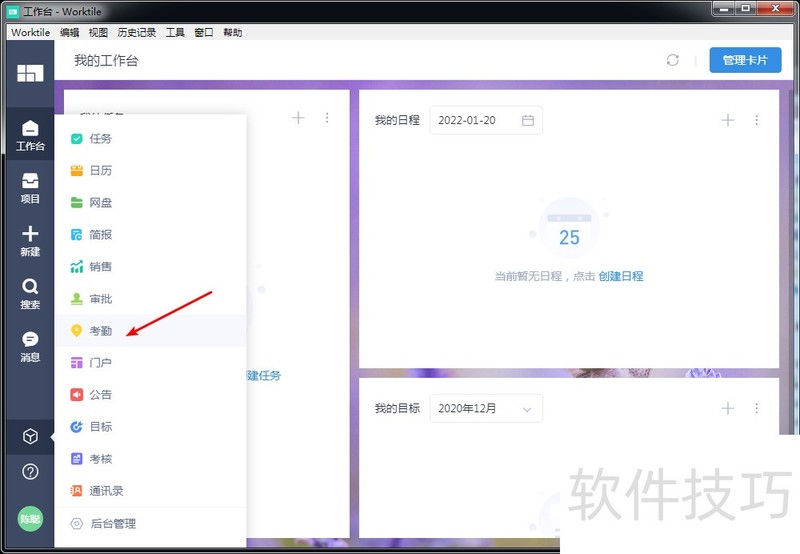The height and width of the screenshot is (554, 800).
Task: Click the 我的目标 card title
Action: (397, 408)
